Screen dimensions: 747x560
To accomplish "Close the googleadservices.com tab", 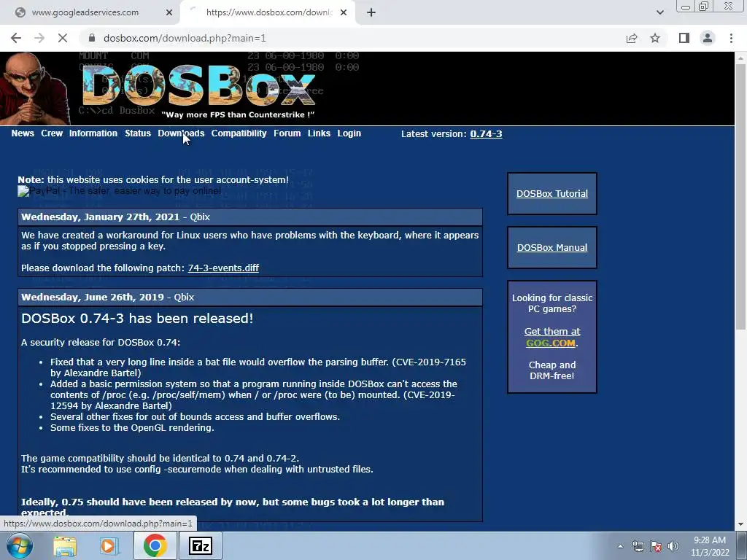I will click(169, 12).
